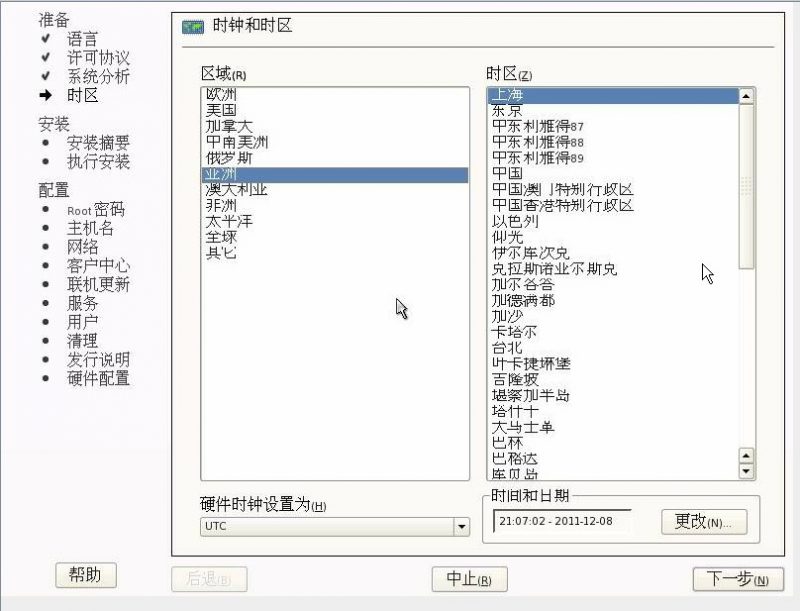Click the 更改 button for date and time
Viewport: 800px width, 611px height.
pos(703,522)
